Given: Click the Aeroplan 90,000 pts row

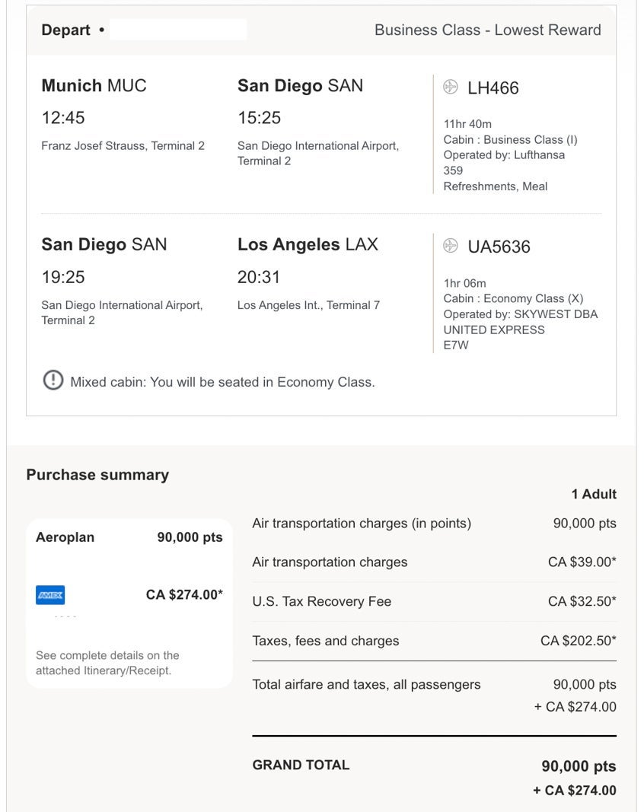Looking at the screenshot, I should click(129, 537).
